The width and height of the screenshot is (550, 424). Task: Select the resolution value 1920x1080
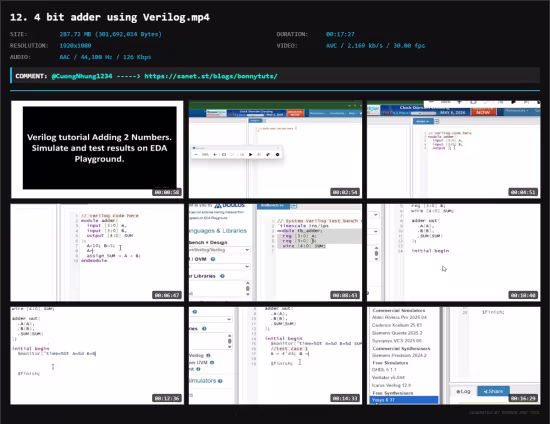coord(75,46)
